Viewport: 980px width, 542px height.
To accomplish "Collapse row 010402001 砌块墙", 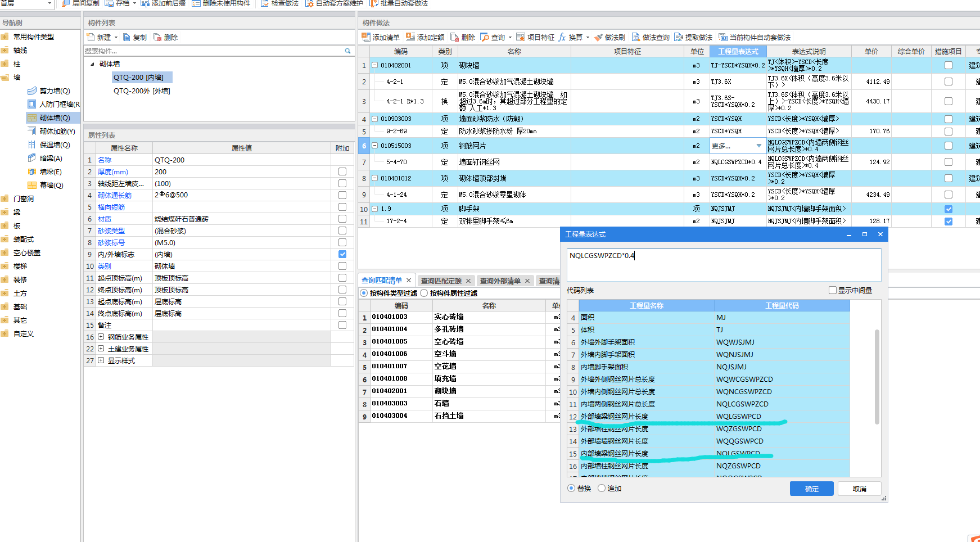I will [x=375, y=65].
